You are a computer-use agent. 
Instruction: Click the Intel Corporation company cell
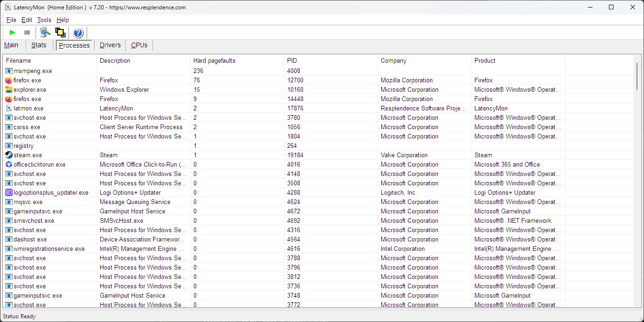[403, 249]
